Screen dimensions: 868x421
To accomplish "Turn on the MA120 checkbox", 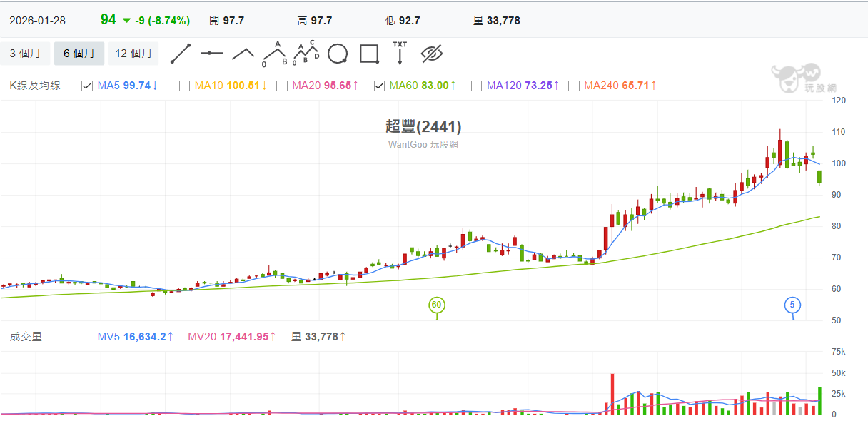I will point(477,86).
